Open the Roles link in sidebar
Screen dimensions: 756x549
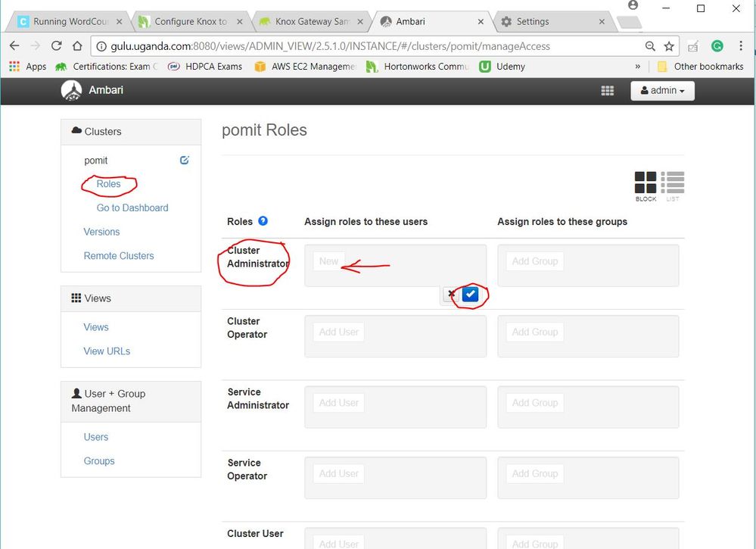(108, 184)
